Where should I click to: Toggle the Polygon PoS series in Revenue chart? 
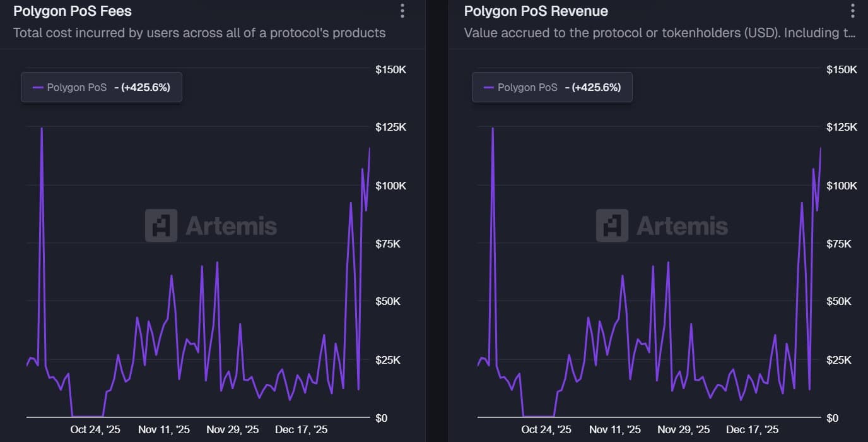tap(528, 87)
